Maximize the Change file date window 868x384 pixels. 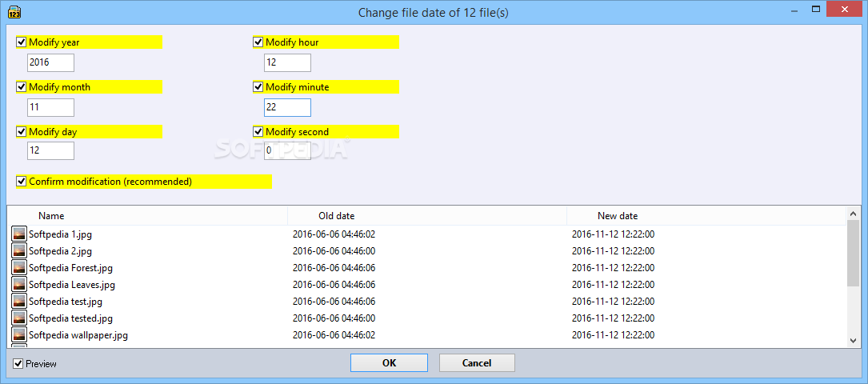tap(815, 9)
